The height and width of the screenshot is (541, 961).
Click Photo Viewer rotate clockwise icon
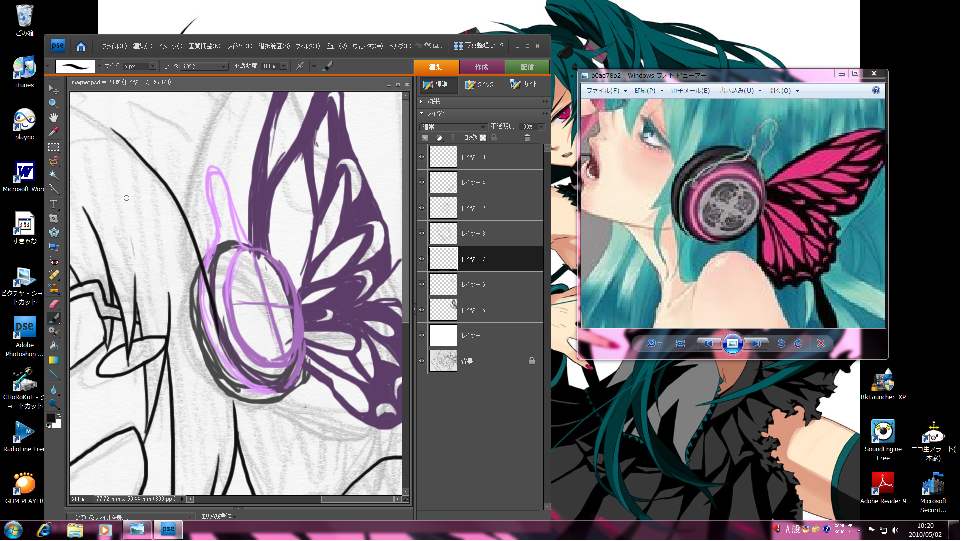tap(798, 344)
